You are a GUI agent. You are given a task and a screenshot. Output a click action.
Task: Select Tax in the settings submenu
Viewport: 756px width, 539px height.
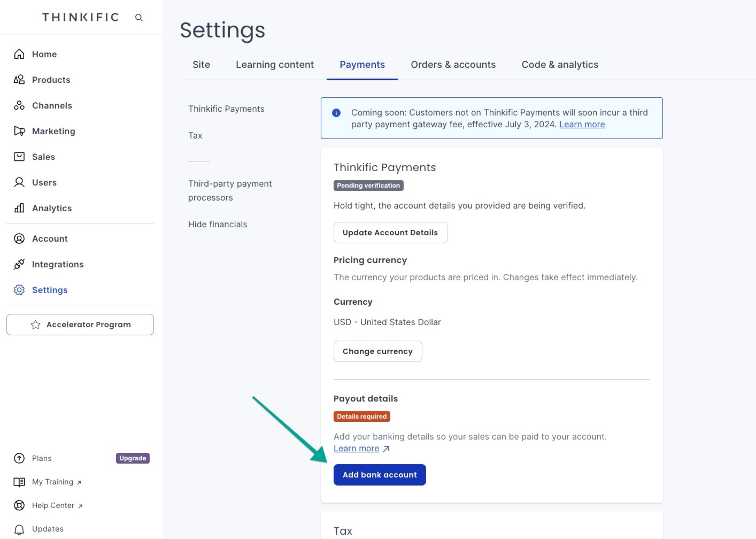195,135
